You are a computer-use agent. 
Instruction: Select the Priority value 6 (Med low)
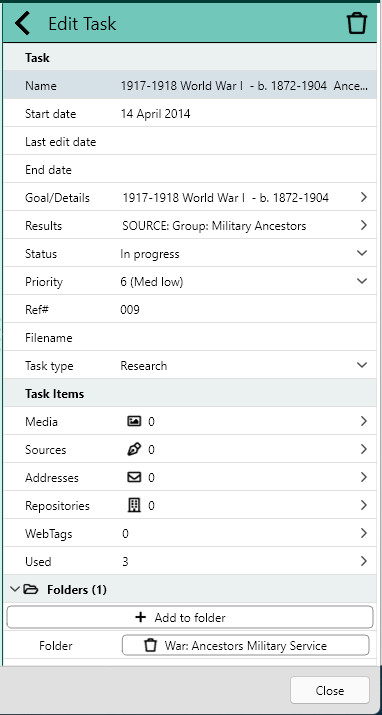coord(152,282)
